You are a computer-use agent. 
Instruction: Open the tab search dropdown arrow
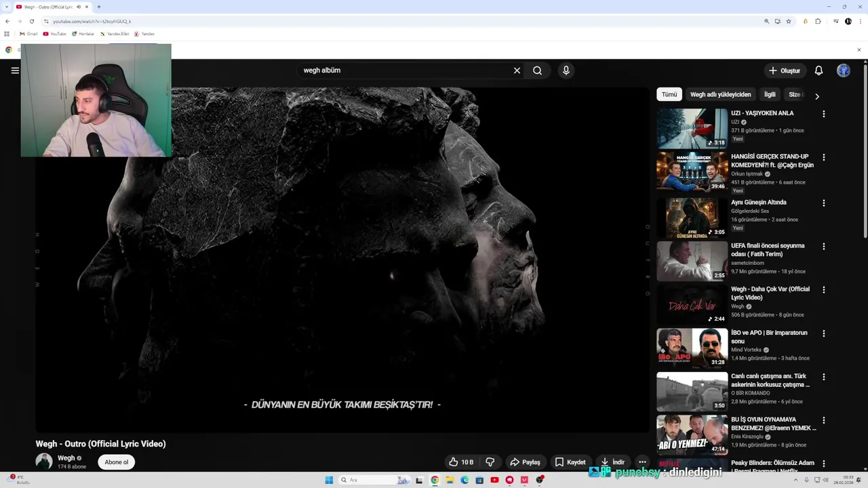coord(5,7)
